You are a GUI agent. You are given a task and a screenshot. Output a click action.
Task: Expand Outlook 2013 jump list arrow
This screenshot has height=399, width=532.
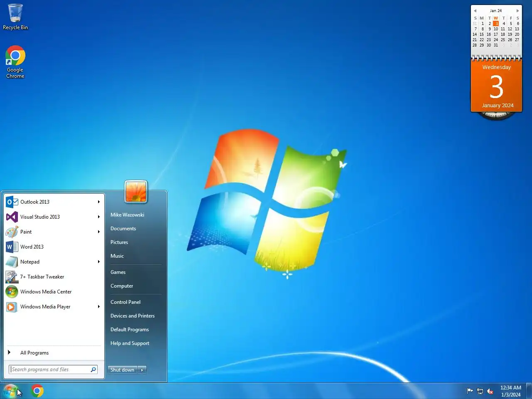(99, 202)
